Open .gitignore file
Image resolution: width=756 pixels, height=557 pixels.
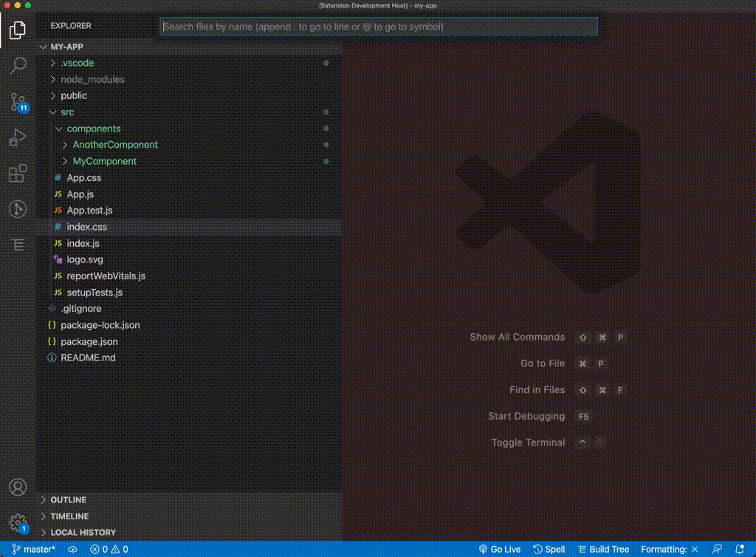tap(189, 309)
